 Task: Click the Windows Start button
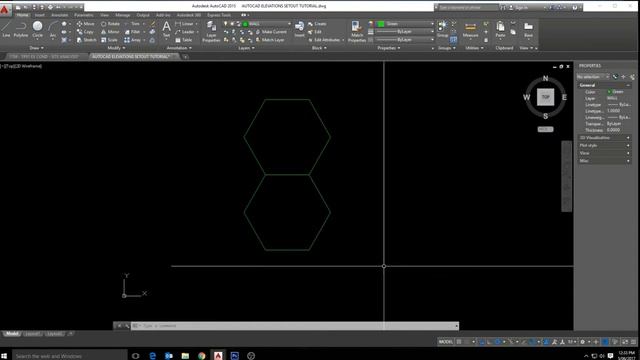(4, 356)
